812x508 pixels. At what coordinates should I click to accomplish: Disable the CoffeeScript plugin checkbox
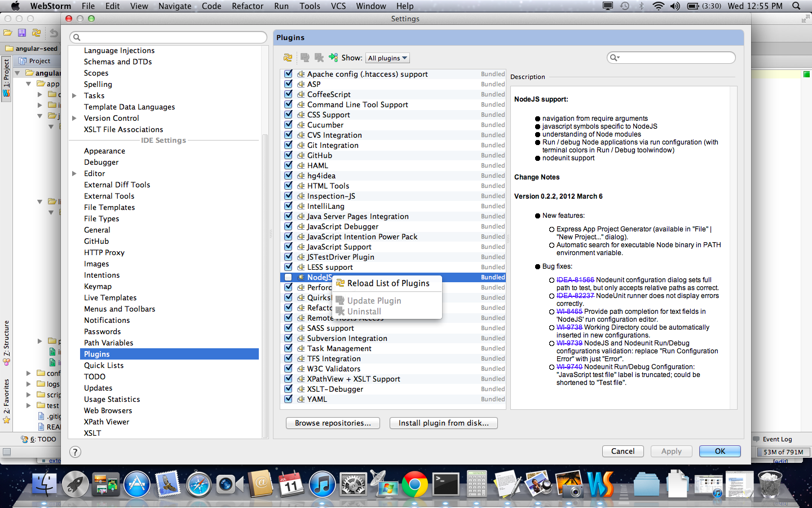288,94
